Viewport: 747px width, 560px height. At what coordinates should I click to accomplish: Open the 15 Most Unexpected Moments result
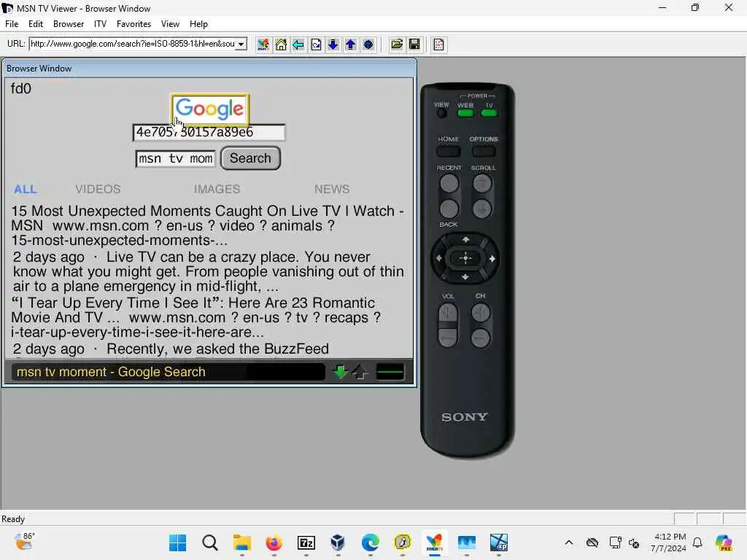click(x=207, y=225)
